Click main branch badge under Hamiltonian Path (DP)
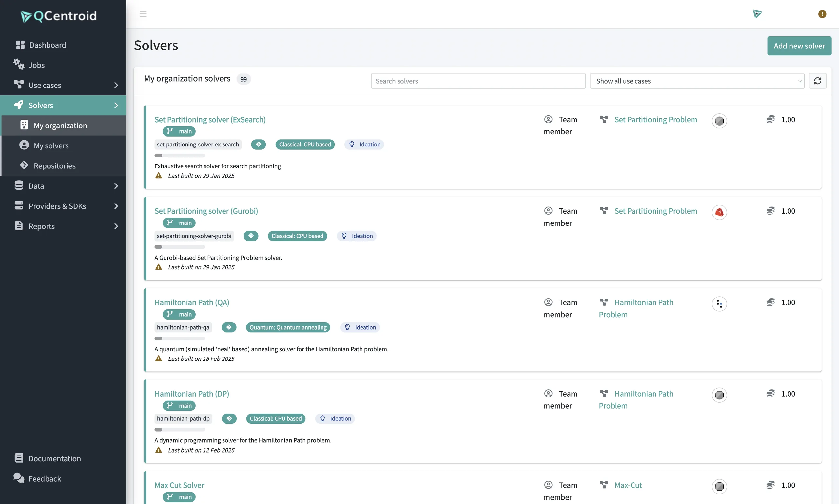This screenshot has height=504, width=839. coord(179,405)
